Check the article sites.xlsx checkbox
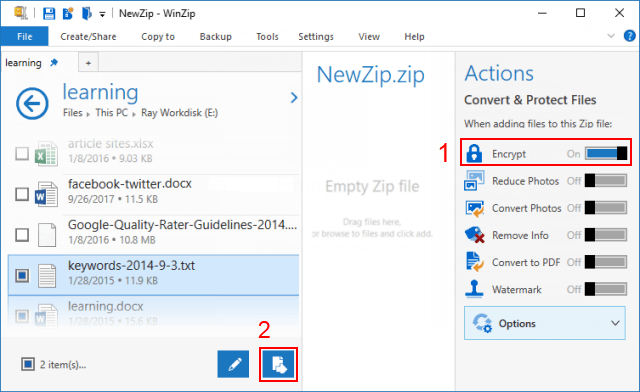 coord(22,154)
